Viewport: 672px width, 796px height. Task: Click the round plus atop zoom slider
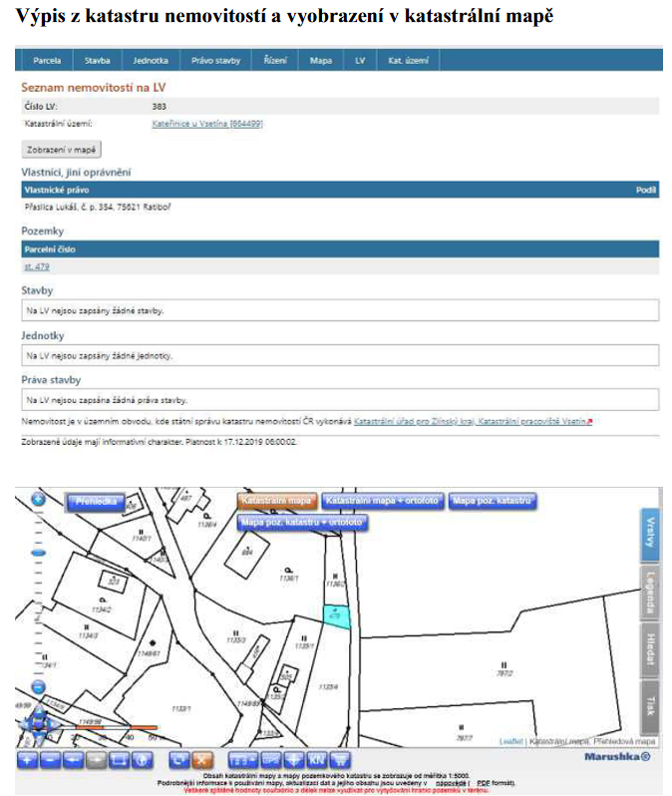tap(38, 499)
